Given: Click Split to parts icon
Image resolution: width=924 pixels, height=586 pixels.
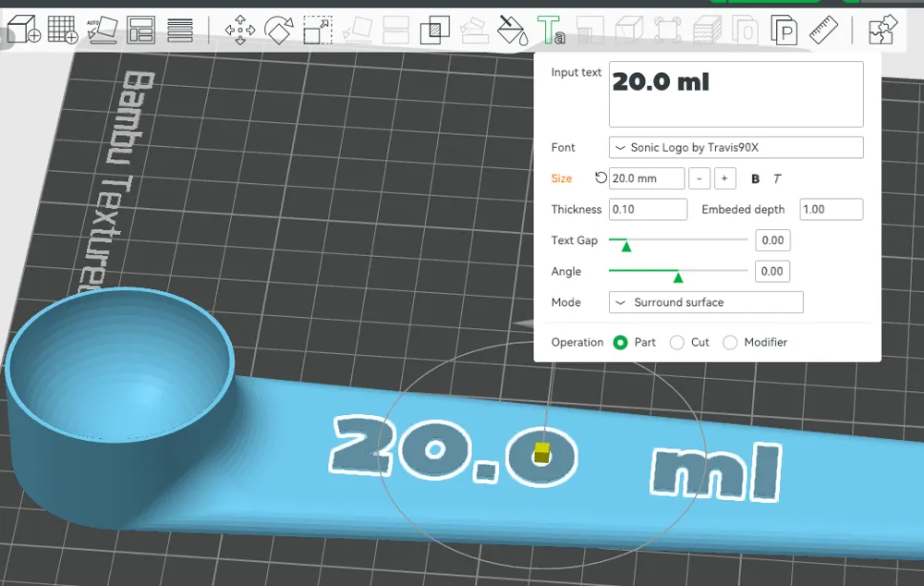Looking at the screenshot, I should pyautogui.click(x=784, y=31).
